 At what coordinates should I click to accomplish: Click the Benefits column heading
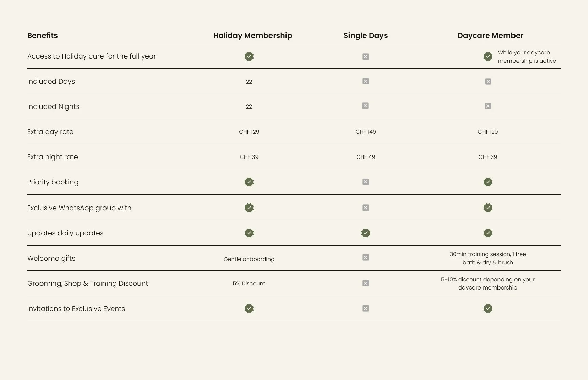click(43, 36)
